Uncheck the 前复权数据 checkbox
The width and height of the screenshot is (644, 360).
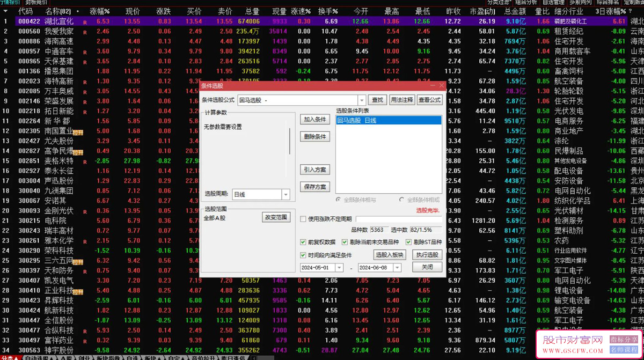(x=303, y=242)
